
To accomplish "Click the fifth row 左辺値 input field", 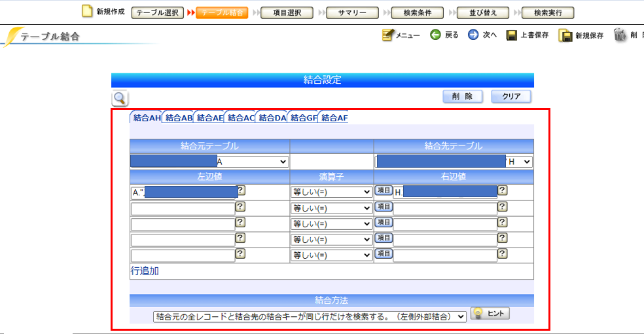I will pyautogui.click(x=183, y=255).
